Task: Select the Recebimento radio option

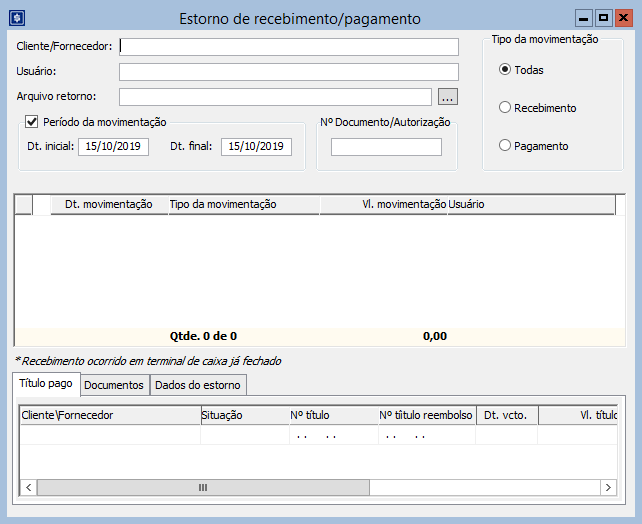Action: coord(505,108)
